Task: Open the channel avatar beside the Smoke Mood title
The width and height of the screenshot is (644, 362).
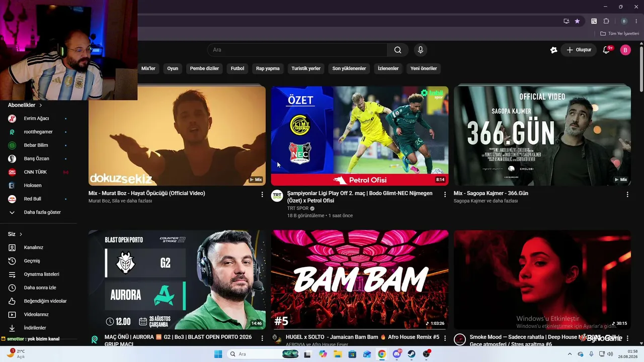Action: (460, 339)
